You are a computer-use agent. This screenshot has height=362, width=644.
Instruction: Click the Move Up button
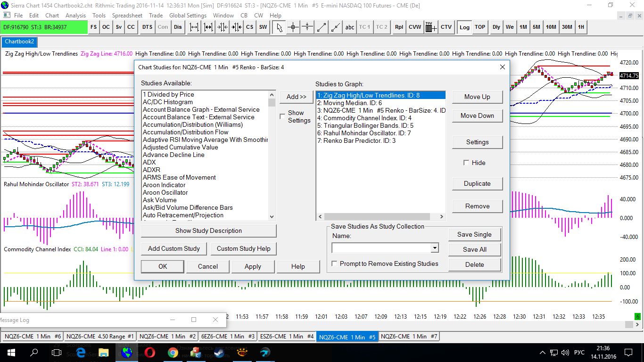477,97
